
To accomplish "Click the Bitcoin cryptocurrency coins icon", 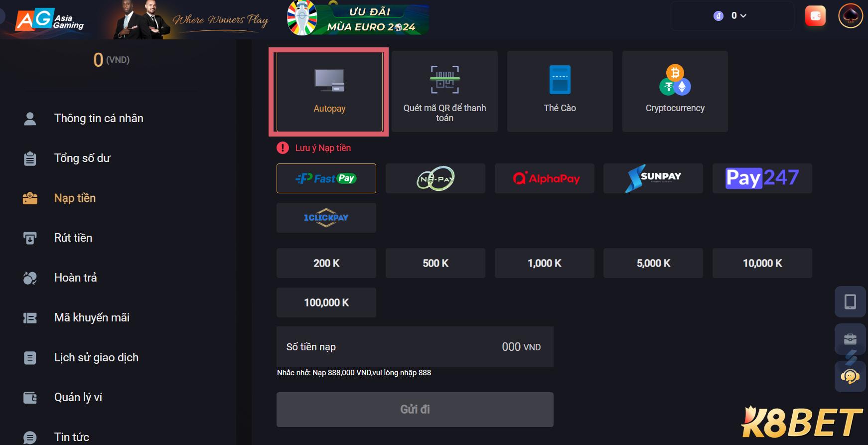I will click(x=675, y=80).
